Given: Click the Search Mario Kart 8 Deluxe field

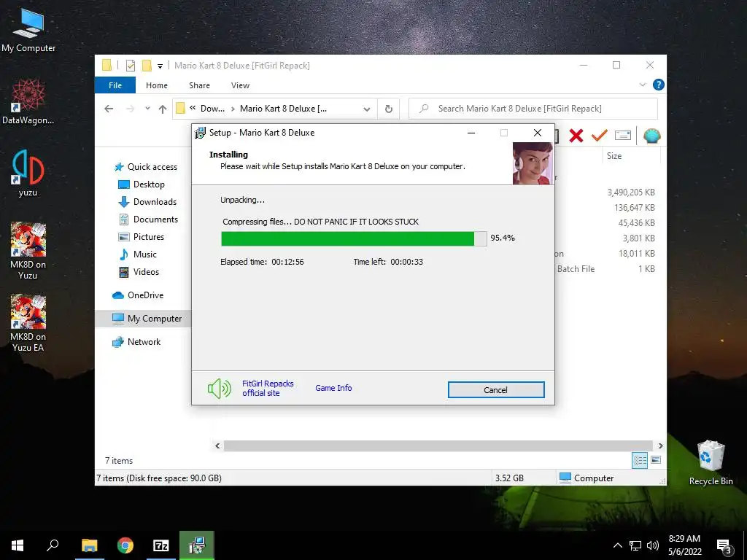Looking at the screenshot, I should pos(533,109).
